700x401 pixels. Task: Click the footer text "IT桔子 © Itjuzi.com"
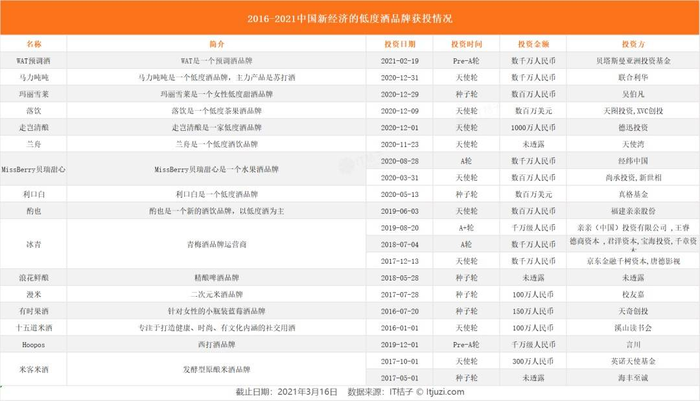(x=427, y=392)
